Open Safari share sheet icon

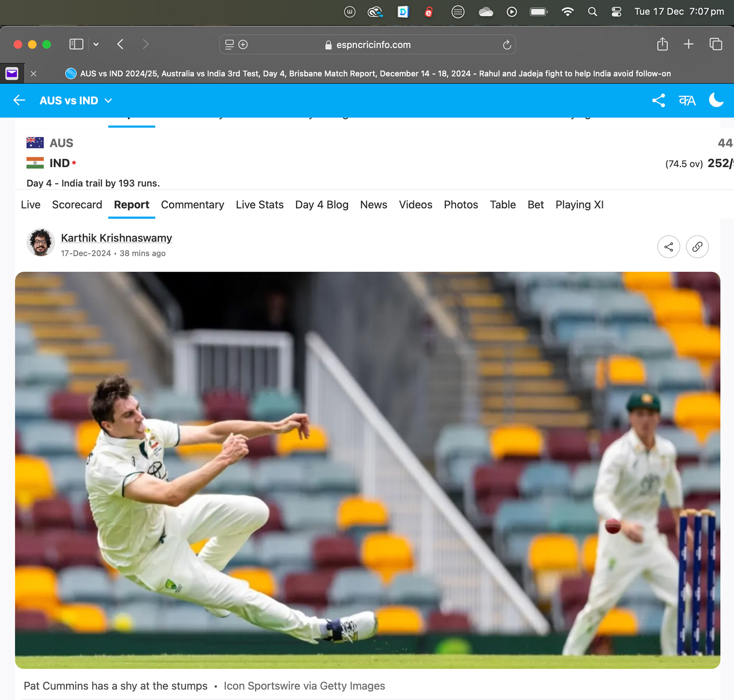point(662,44)
